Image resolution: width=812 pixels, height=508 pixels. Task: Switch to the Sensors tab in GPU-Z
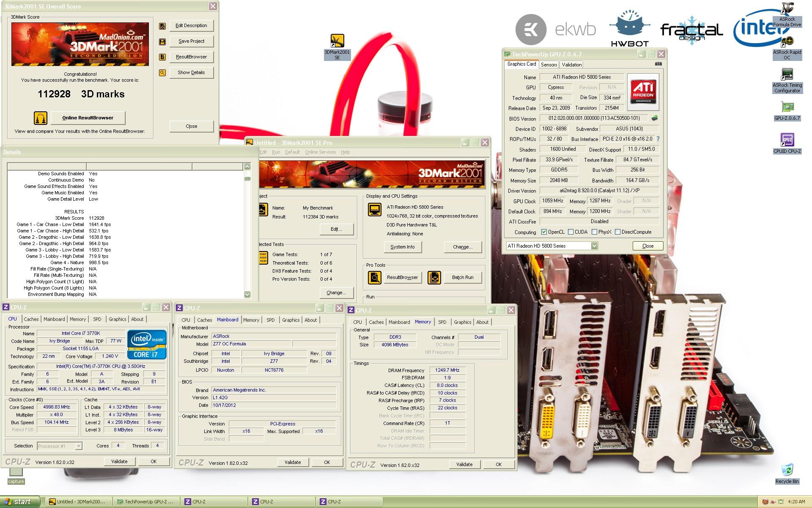tap(549, 65)
